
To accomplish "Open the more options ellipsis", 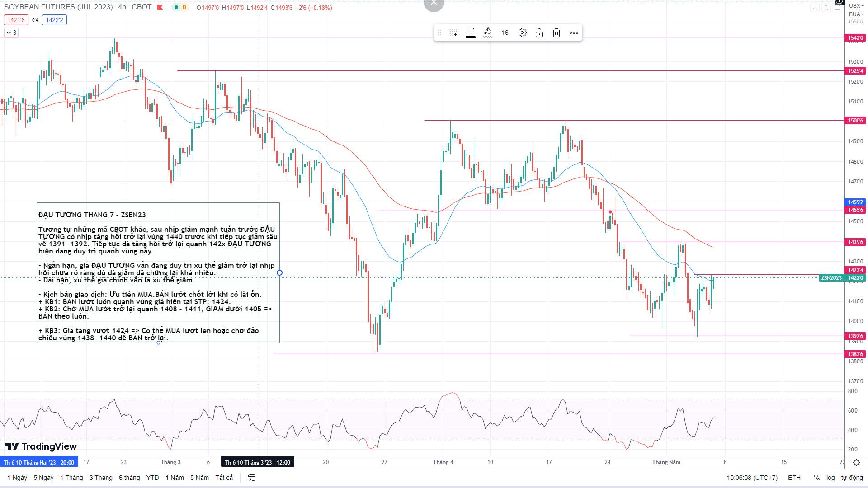I will [x=574, y=33].
